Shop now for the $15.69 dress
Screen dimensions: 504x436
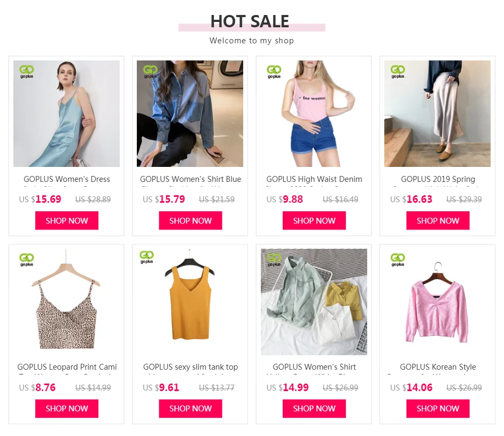point(67,220)
